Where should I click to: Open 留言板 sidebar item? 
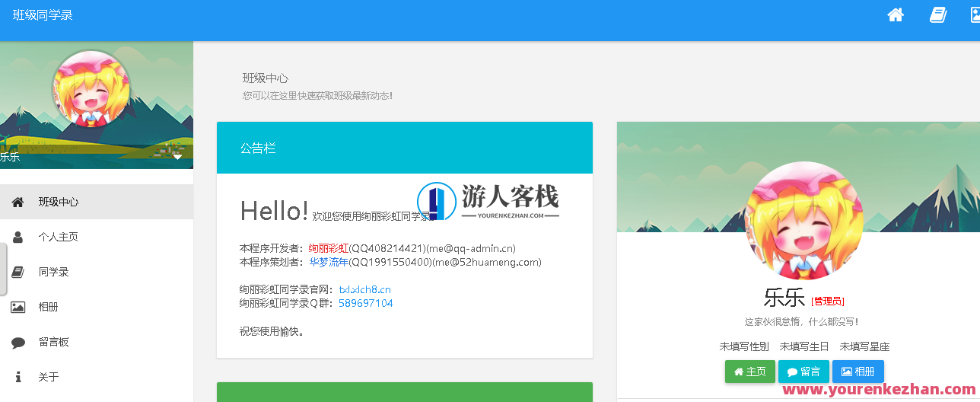(97, 342)
